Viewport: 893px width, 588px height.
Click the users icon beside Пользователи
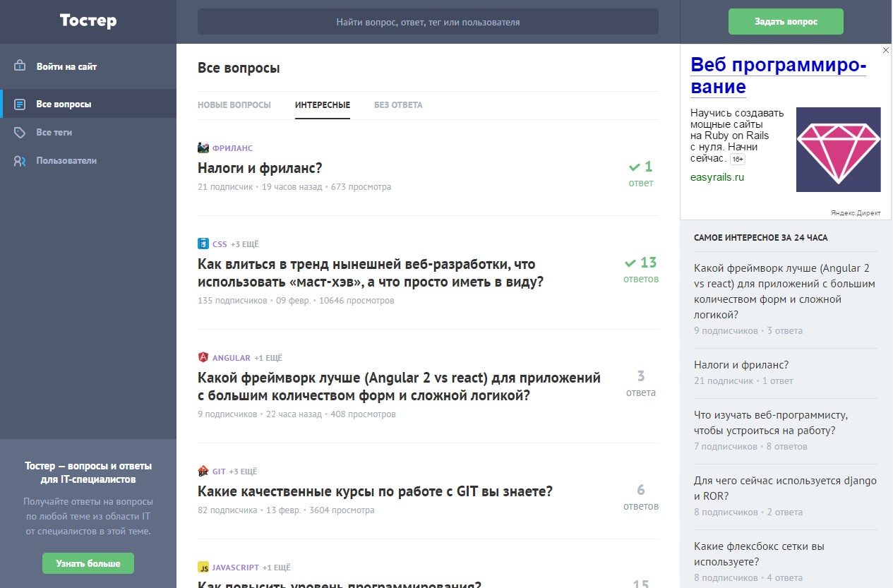20,161
